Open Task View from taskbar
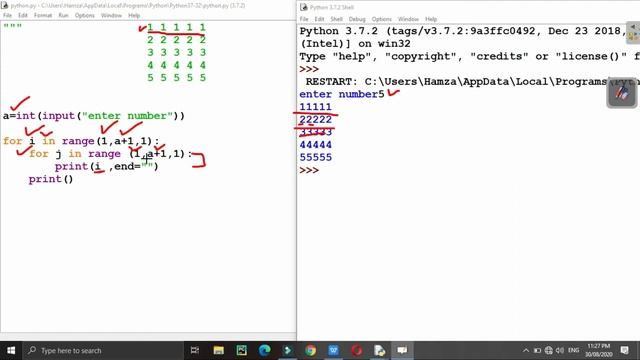Viewport: 640px width, 360px height. 195,350
